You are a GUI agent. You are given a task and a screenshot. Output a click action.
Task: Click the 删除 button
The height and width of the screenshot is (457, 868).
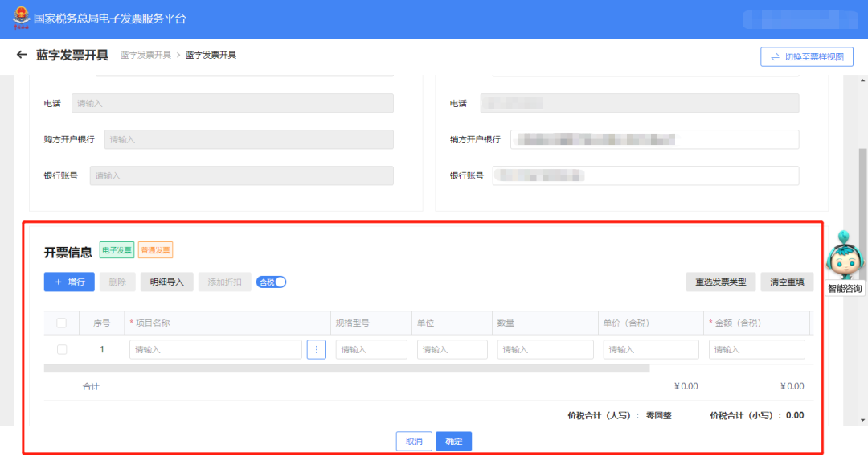(117, 282)
